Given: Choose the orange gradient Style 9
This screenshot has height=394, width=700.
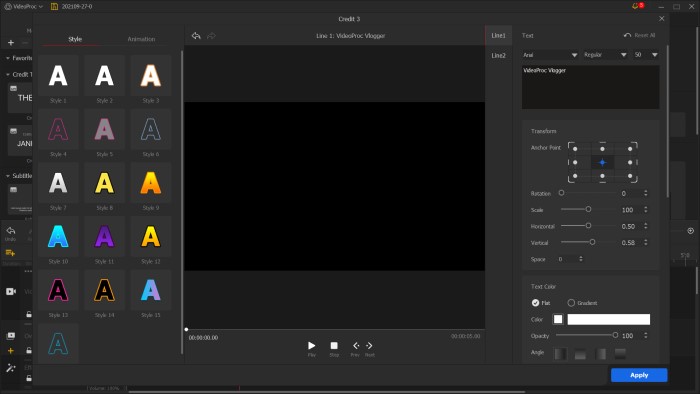Looking at the screenshot, I should pyautogui.click(x=151, y=183).
